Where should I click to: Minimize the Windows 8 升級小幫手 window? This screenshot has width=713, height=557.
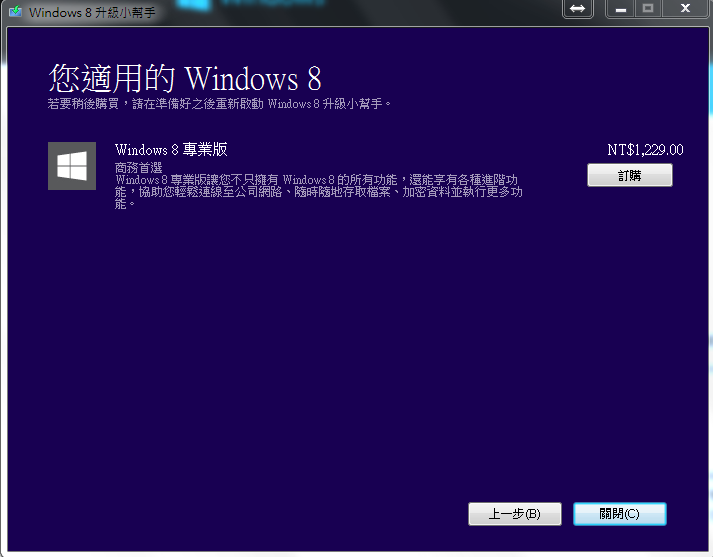pyautogui.click(x=621, y=9)
